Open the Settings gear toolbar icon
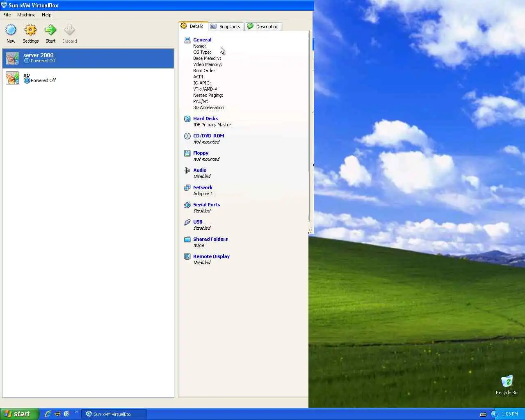Viewport: 525px width, 420px height. click(30, 30)
